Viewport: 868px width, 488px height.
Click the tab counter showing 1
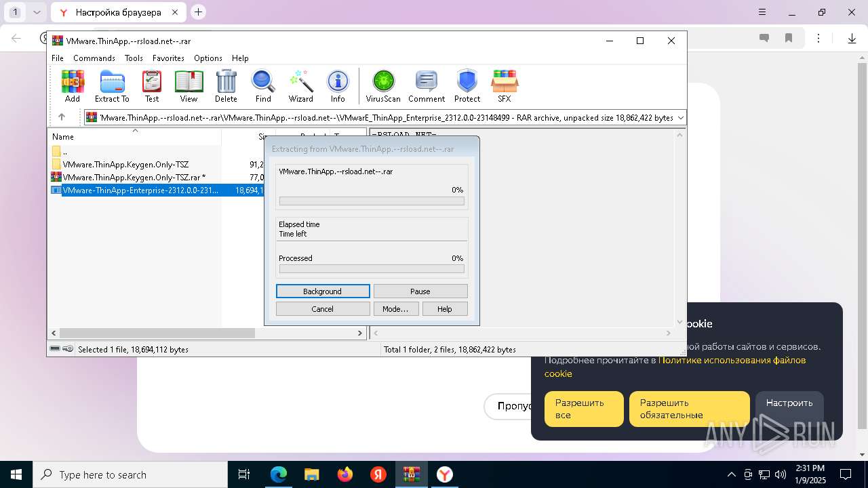click(16, 12)
